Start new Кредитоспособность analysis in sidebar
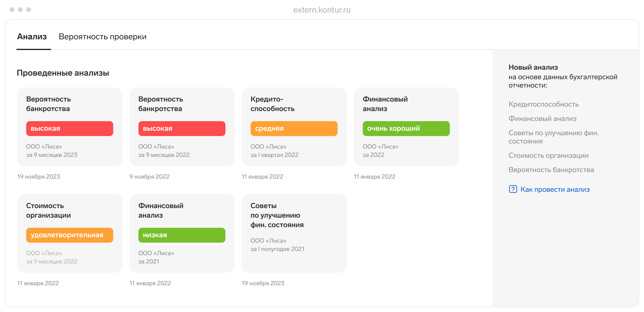Image resolution: width=644 pixels, height=312 pixels. 544,104
